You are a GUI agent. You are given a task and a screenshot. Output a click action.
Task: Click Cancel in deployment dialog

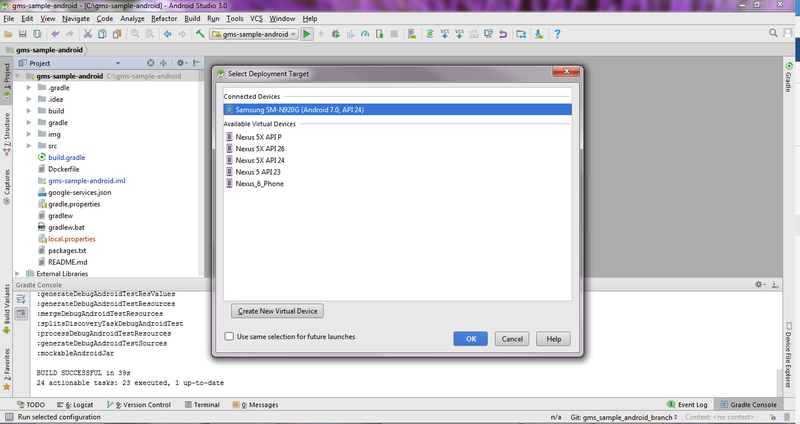click(x=512, y=339)
